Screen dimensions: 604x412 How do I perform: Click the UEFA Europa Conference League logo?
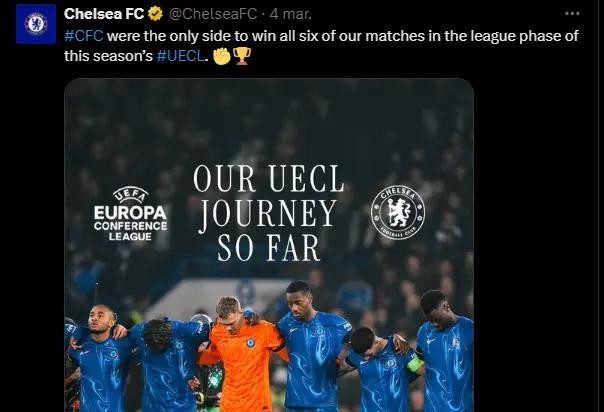pos(130,214)
